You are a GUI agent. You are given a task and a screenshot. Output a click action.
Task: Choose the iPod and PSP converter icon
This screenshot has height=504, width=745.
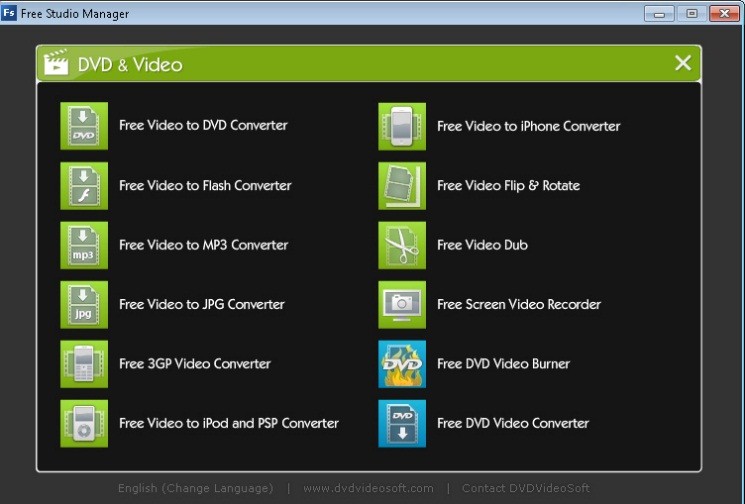coord(84,423)
